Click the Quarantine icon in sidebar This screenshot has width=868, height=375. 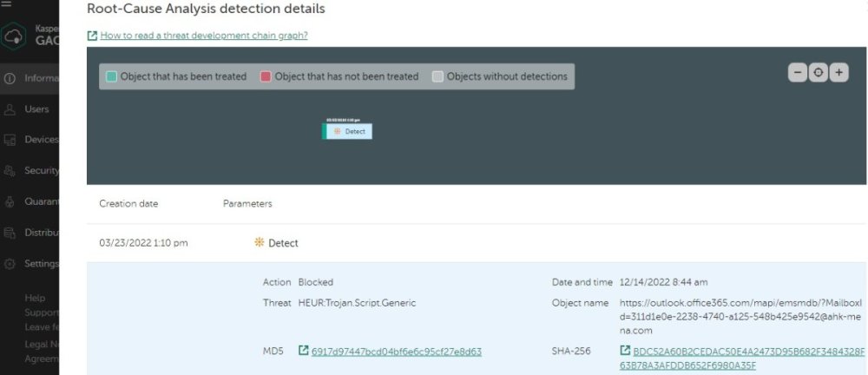coord(10,202)
